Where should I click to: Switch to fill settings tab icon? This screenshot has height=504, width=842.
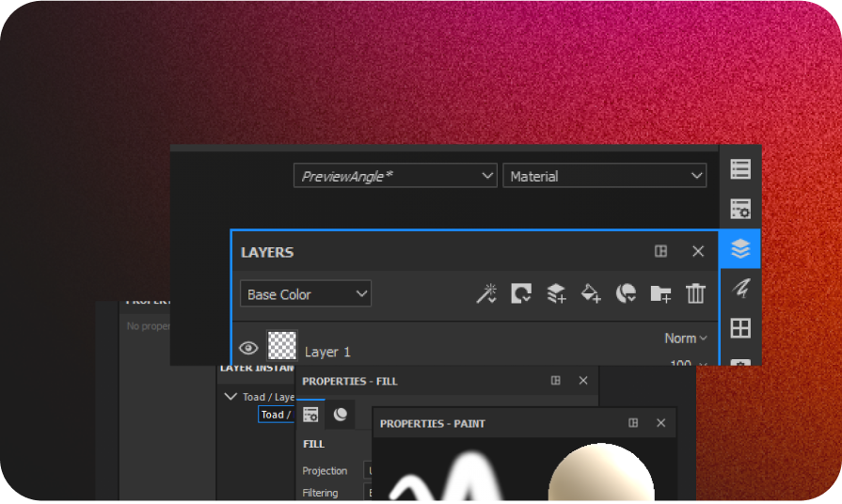310,415
